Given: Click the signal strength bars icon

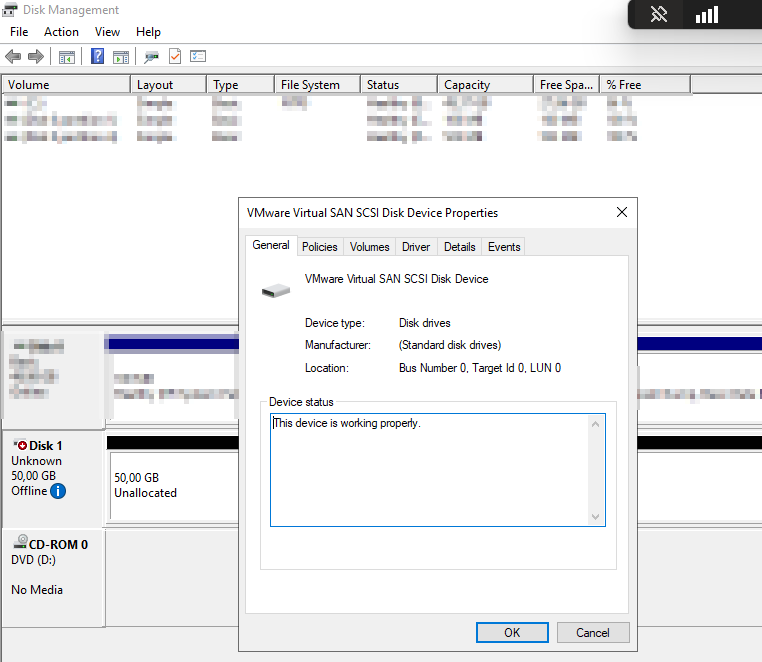Looking at the screenshot, I should pyautogui.click(x=707, y=15).
